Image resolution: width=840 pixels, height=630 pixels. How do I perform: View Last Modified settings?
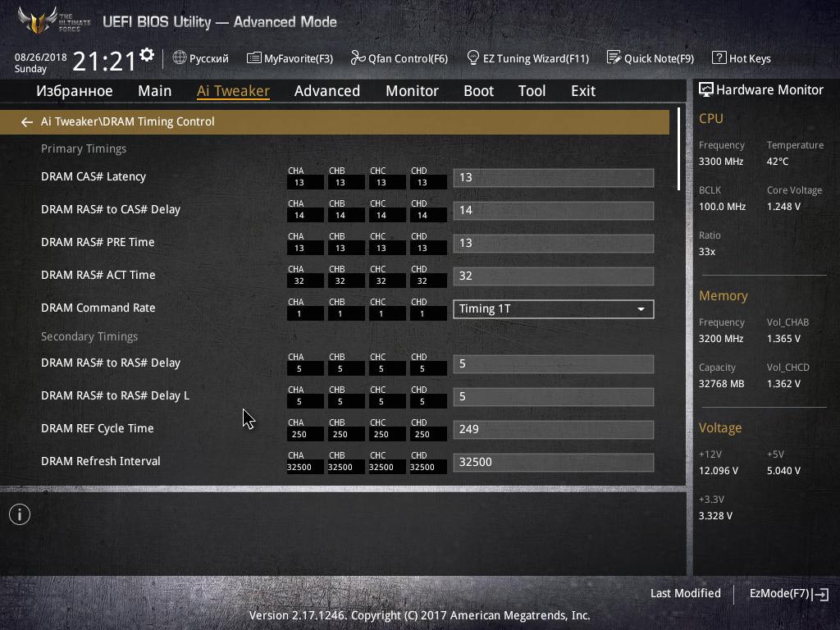tap(685, 594)
